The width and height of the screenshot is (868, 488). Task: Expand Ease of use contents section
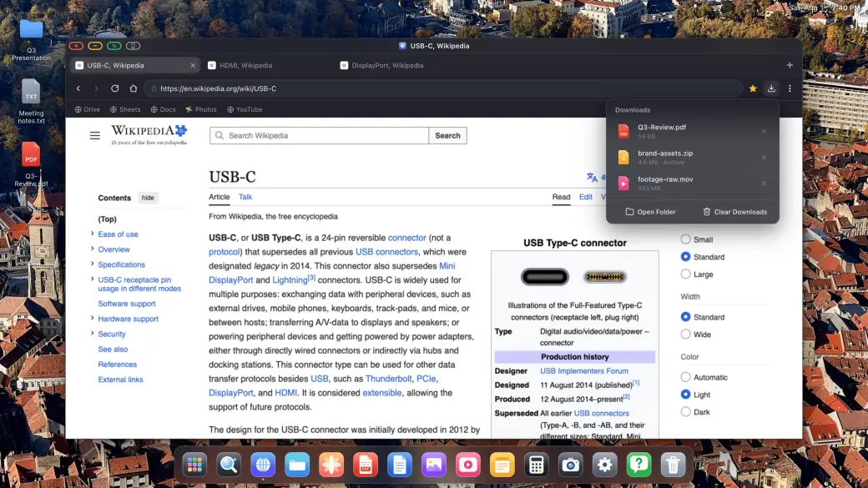[x=92, y=234]
